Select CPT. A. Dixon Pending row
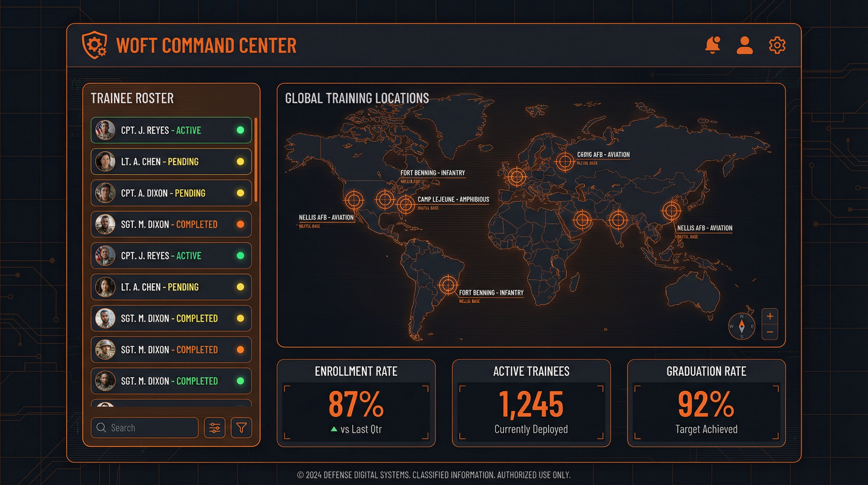The width and height of the screenshot is (868, 485). [x=171, y=193]
